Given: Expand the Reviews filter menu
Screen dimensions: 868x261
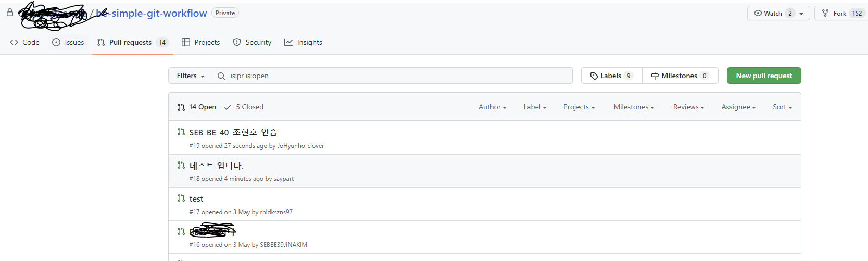Looking at the screenshot, I should click(x=688, y=107).
